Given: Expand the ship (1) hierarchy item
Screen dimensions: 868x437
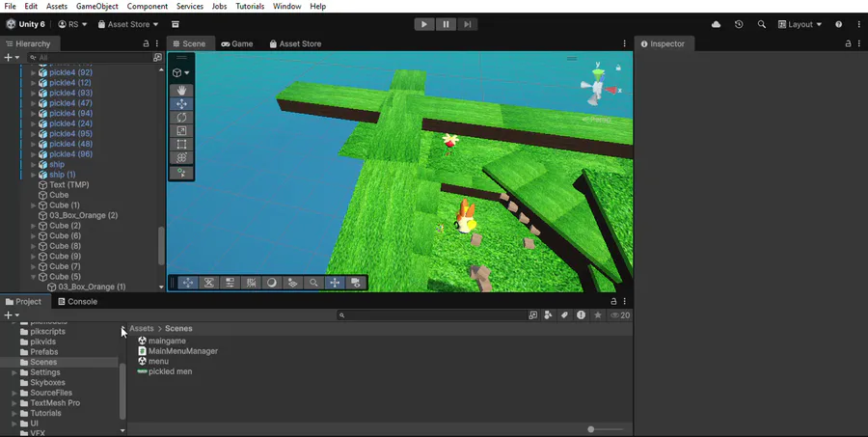Looking at the screenshot, I should [x=33, y=175].
